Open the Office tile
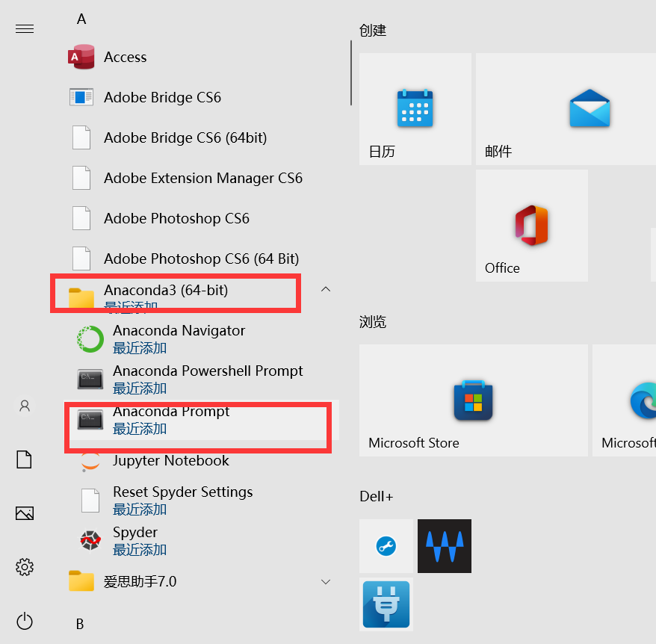 (532, 226)
